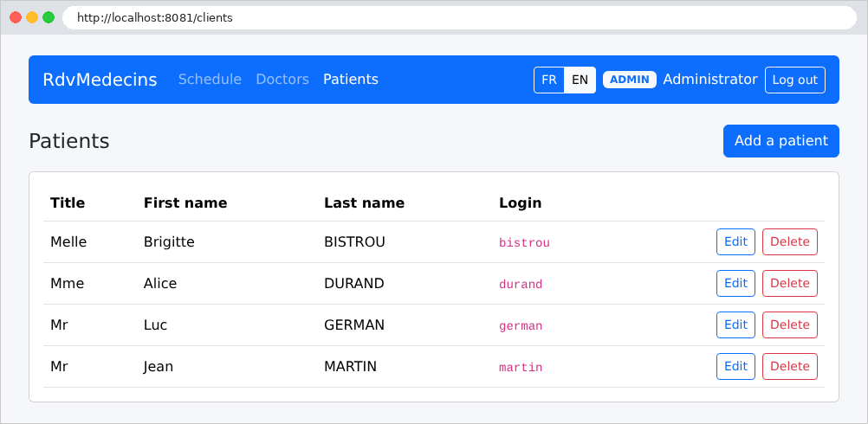The height and width of the screenshot is (424, 868).
Task: Click the login value martin
Action: pyautogui.click(x=521, y=367)
